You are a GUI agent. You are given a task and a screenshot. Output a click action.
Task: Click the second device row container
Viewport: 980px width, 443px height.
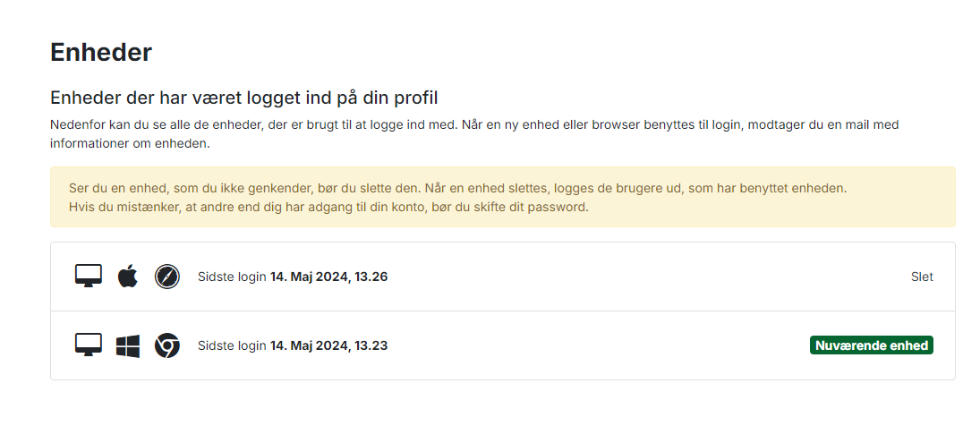tap(502, 345)
